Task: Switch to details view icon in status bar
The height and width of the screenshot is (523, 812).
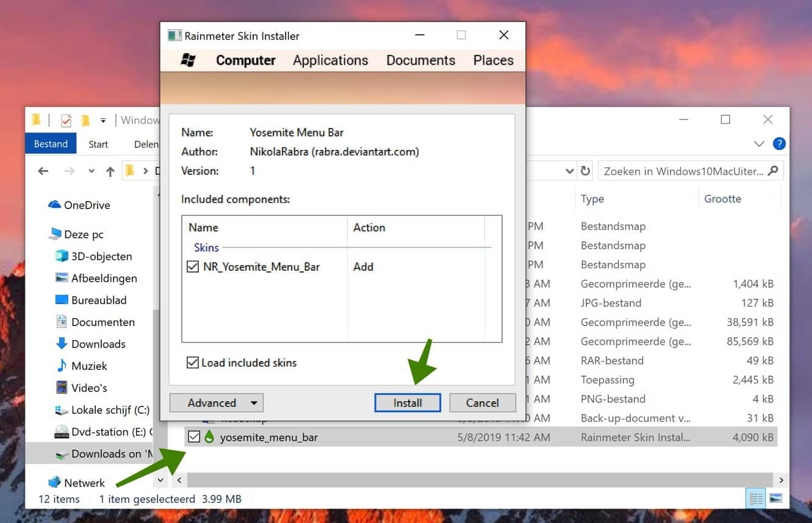Action: [x=756, y=499]
